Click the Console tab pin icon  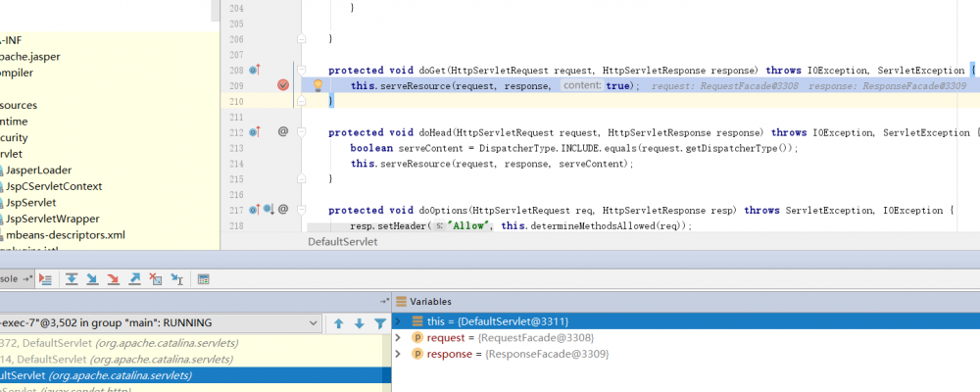click(27, 279)
